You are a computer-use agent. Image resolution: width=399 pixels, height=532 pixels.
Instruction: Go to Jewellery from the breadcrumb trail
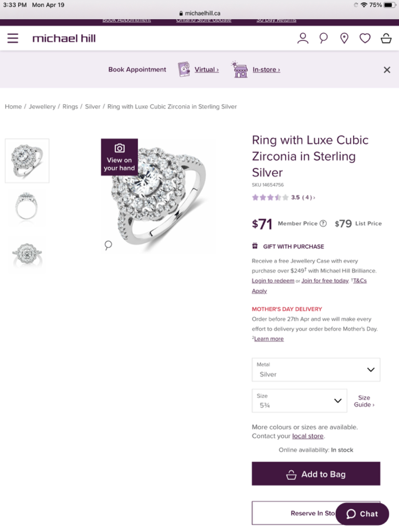[x=42, y=106]
